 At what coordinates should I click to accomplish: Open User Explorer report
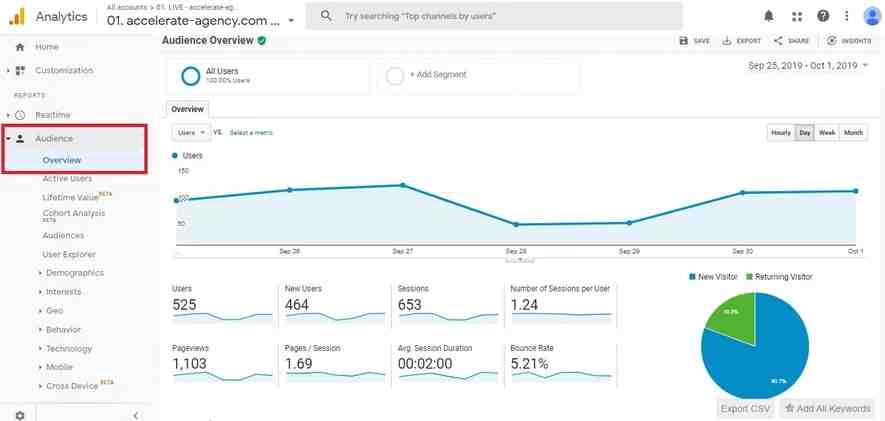tap(69, 255)
